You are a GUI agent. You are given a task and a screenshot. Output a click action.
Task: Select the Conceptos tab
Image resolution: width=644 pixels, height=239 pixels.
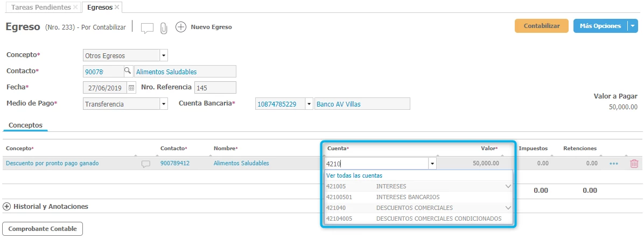pyautogui.click(x=25, y=125)
